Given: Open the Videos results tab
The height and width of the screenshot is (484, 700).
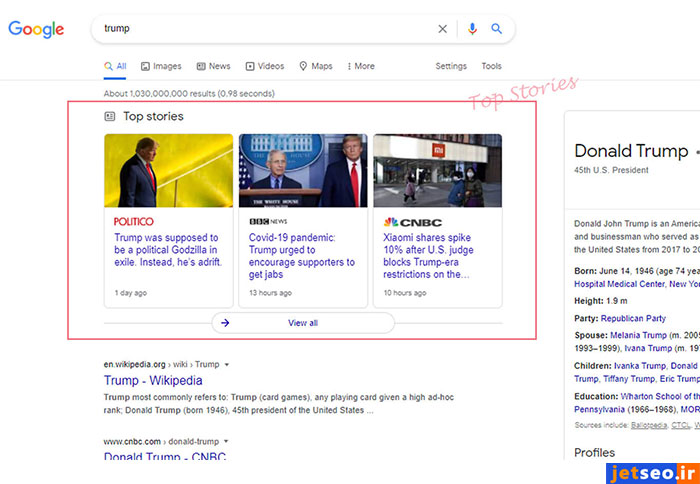Looking at the screenshot, I should click(264, 66).
